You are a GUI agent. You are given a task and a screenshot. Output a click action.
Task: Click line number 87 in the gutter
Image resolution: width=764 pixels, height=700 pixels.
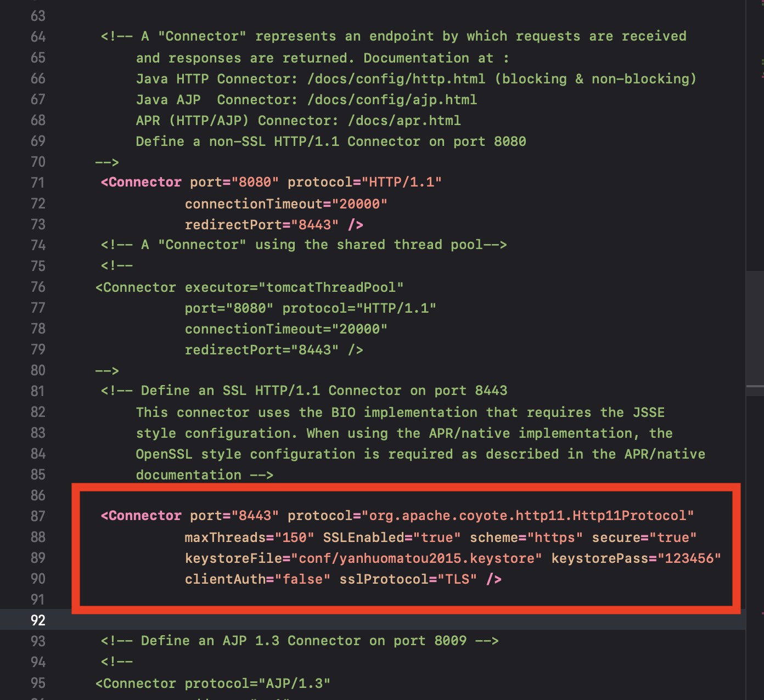coord(38,516)
